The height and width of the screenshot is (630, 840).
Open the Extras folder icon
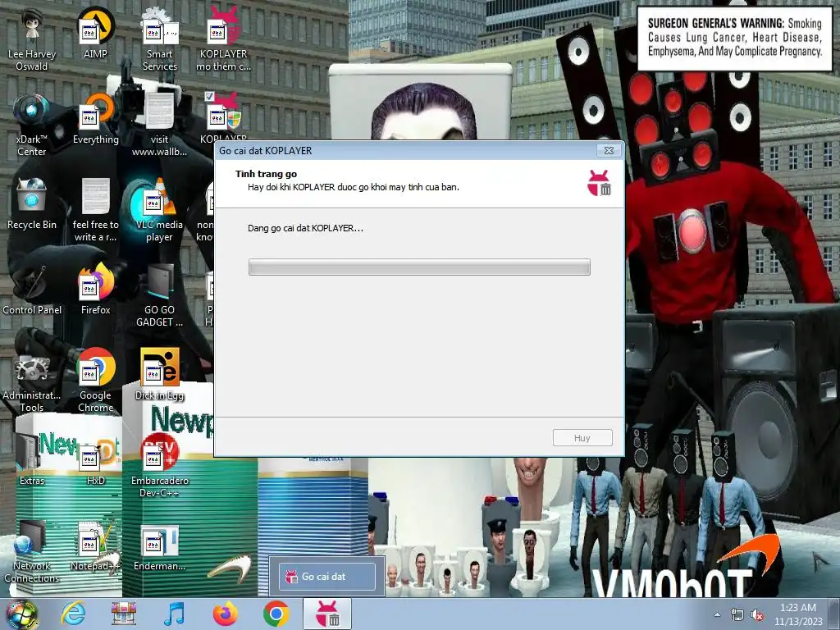click(32, 461)
